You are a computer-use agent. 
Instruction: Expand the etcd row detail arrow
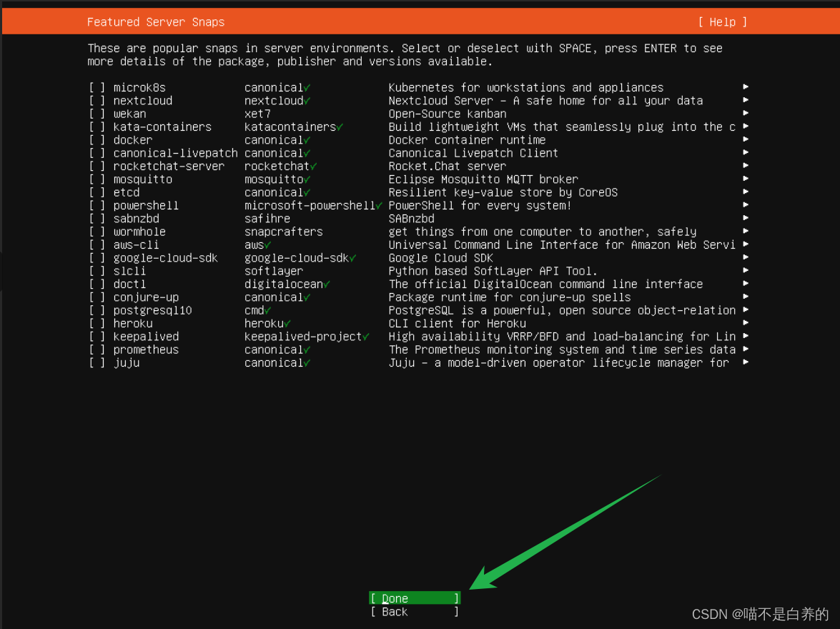coord(746,192)
